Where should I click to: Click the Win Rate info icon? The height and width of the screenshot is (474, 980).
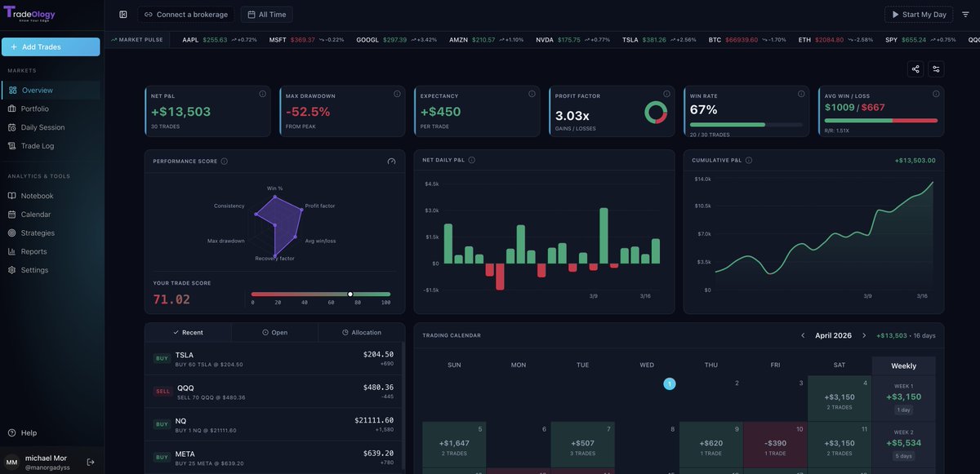(x=801, y=94)
